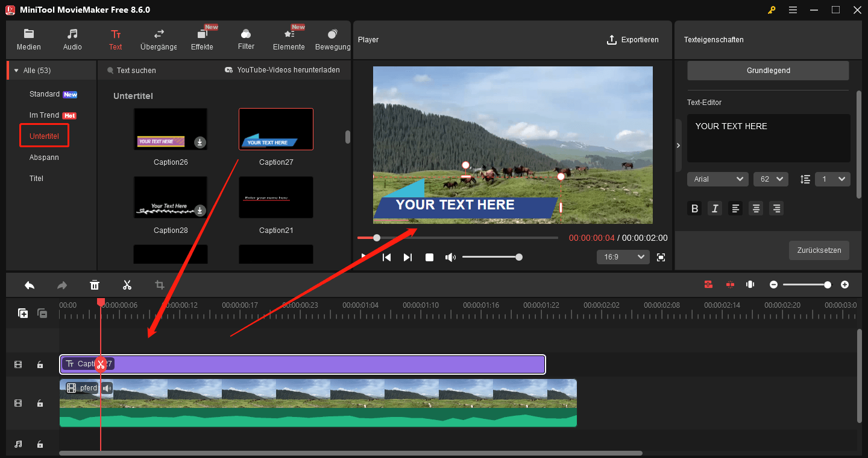Screen dimensions: 868x458
Task: Open the 16:9 aspect ratio dropdown
Action: coord(623,257)
